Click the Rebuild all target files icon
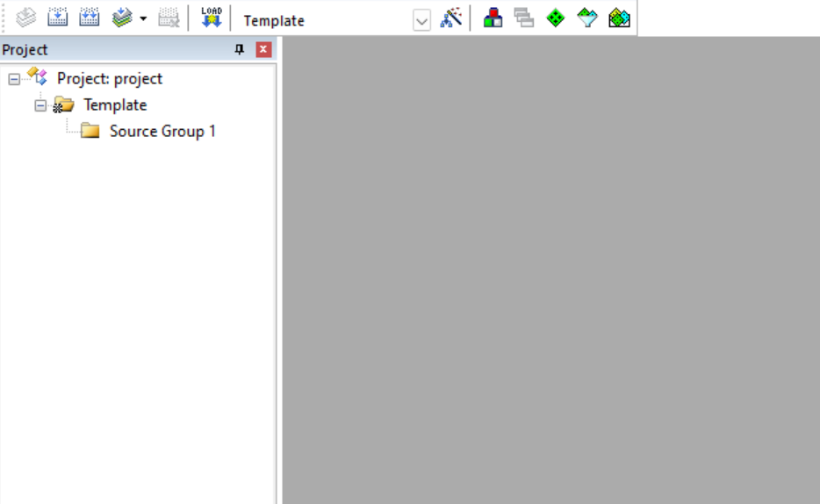This screenshot has height=504, width=820. pyautogui.click(x=90, y=18)
